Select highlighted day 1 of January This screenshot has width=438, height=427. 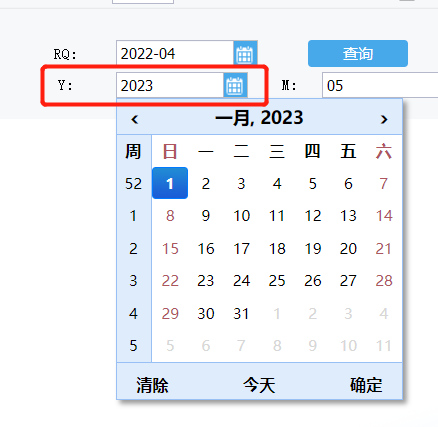point(170,183)
